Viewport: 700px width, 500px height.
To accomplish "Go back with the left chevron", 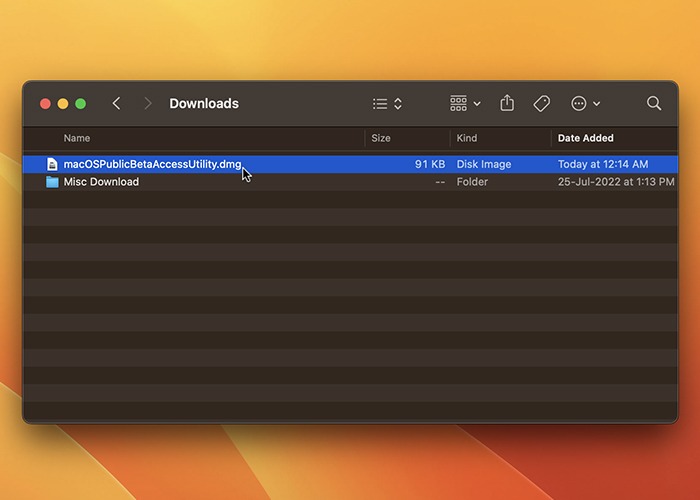I will [x=117, y=104].
